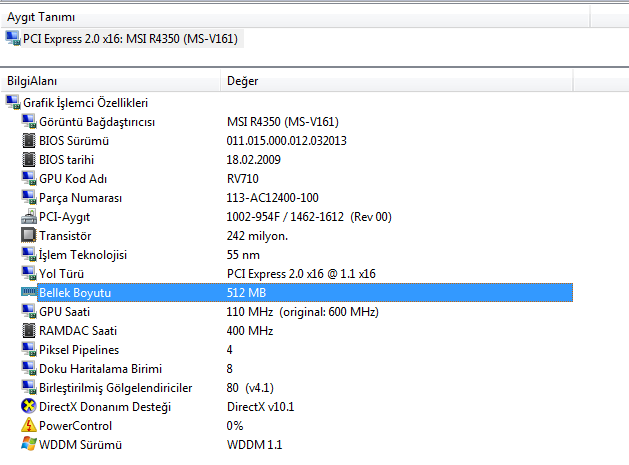Click the PCI Express device icon under Aygıt Tanımı
Screen dimensions: 629x465
pyautogui.click(x=13, y=39)
